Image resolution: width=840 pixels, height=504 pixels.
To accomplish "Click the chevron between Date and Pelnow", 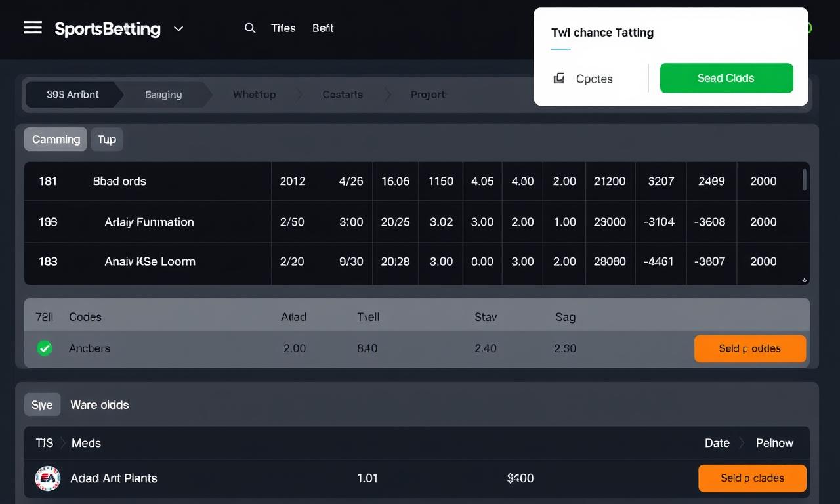I will [x=742, y=443].
